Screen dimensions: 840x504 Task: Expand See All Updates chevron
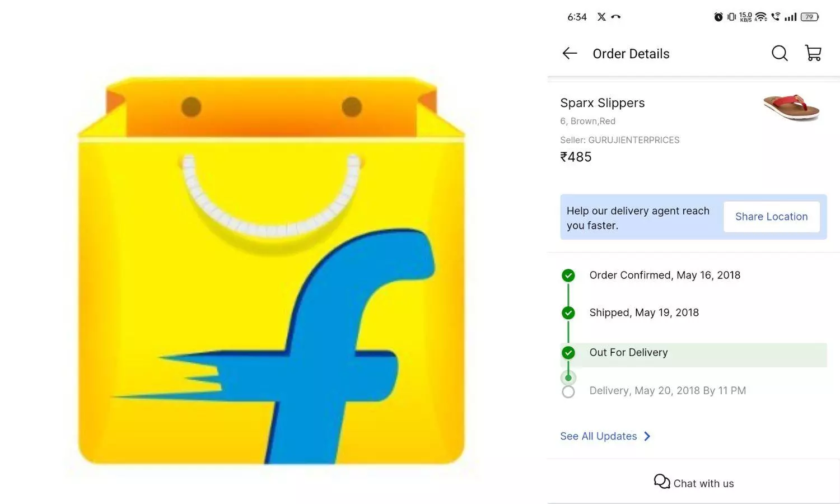(647, 436)
